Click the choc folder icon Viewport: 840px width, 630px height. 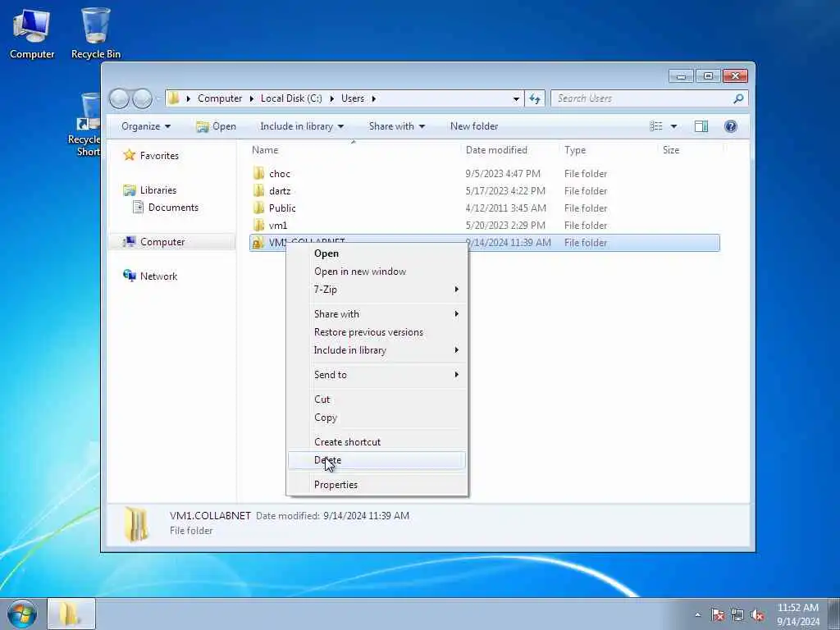click(x=258, y=173)
